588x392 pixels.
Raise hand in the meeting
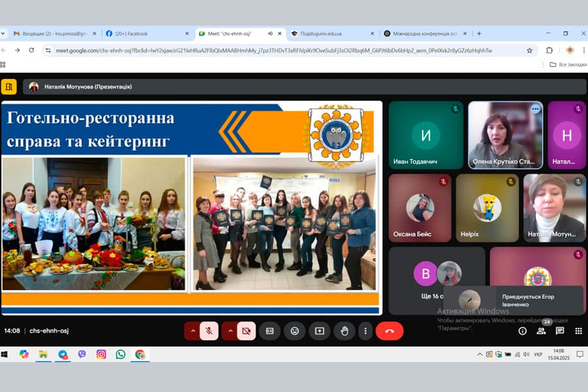tap(344, 331)
